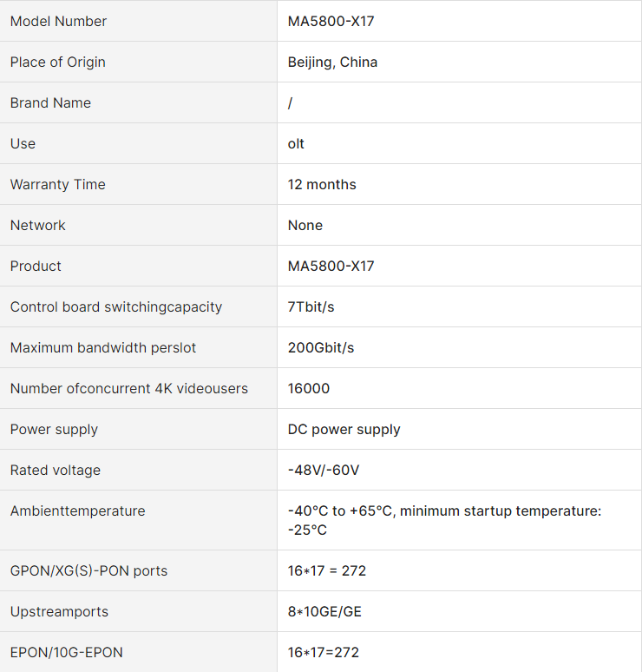This screenshot has height=672, width=642.
Task: Click the Use row value olt
Action: pos(296,143)
